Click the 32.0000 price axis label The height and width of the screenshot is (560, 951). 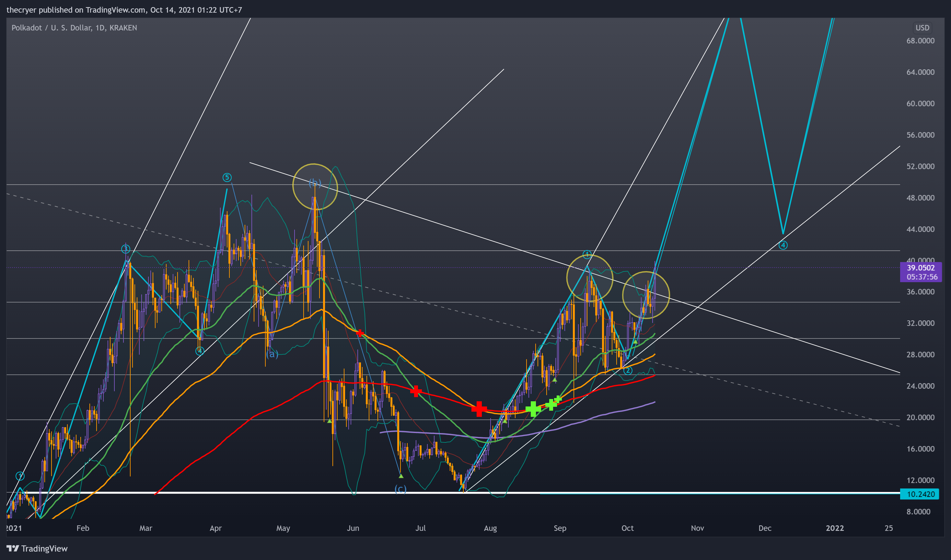point(920,323)
